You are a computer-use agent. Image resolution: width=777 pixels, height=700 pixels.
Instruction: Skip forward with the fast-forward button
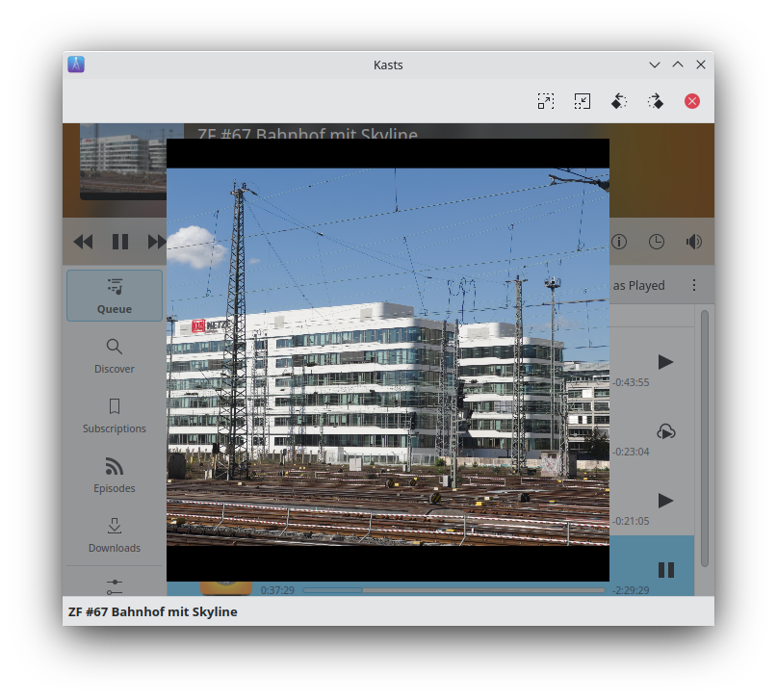(157, 242)
